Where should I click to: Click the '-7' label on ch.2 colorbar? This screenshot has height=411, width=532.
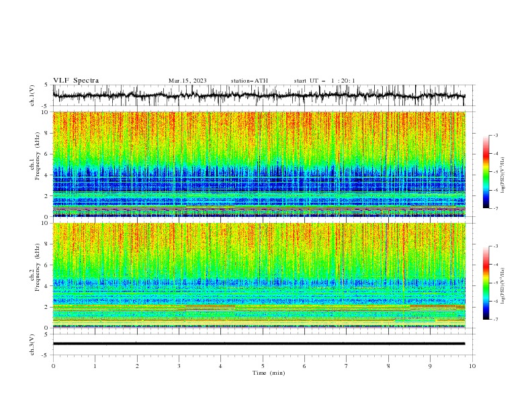click(x=496, y=320)
